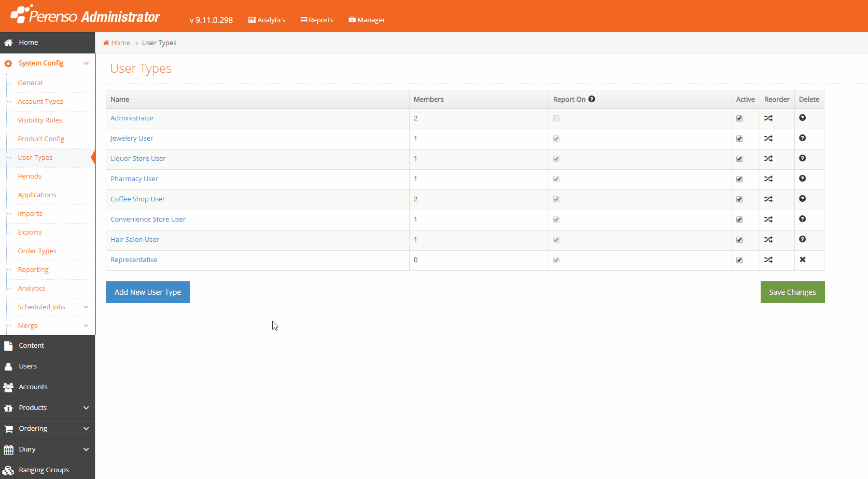Toggle Active checkbox for Representative
The height and width of the screenshot is (479, 868).
coord(739,260)
